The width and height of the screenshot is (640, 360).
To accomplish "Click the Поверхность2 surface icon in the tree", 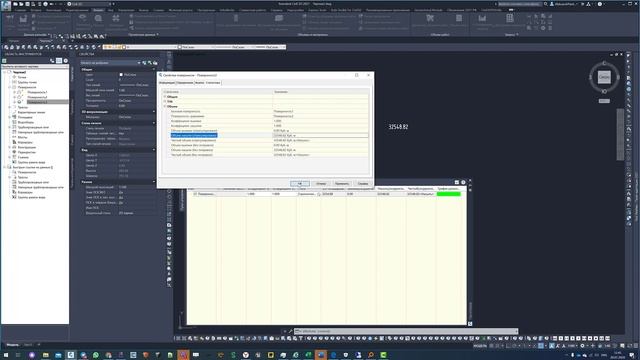I will click(20, 97).
